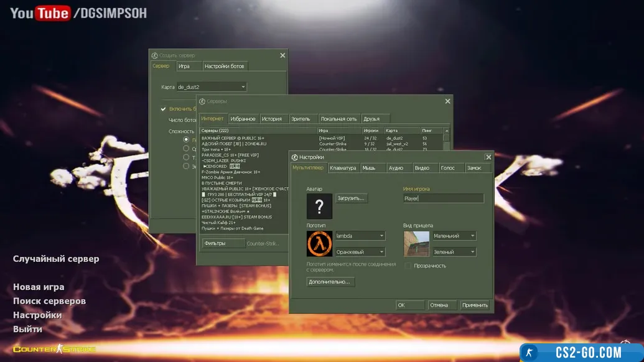Close the Настройки settings window
644x362 pixels.
(488, 157)
